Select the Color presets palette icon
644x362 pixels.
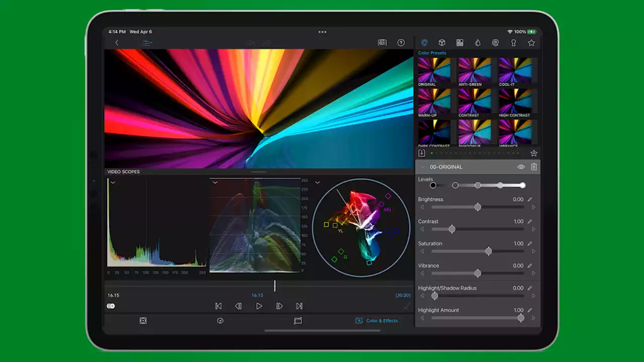coord(424,43)
